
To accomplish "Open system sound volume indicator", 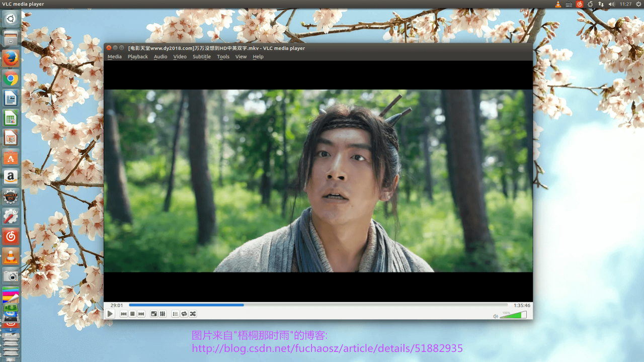I will [x=611, y=4].
